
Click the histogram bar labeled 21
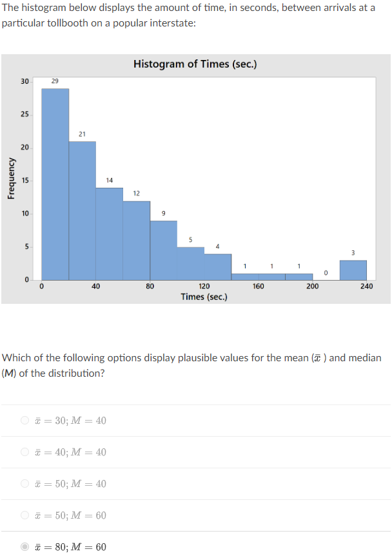pos(82,206)
